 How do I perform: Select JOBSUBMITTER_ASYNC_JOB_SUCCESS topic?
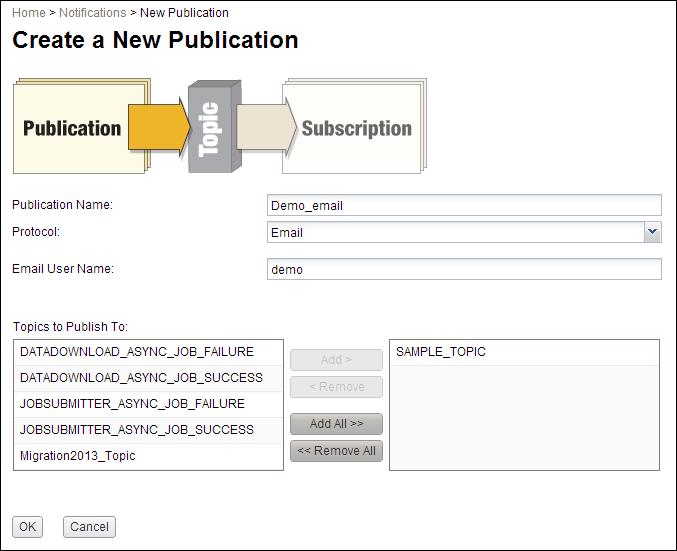(x=149, y=430)
